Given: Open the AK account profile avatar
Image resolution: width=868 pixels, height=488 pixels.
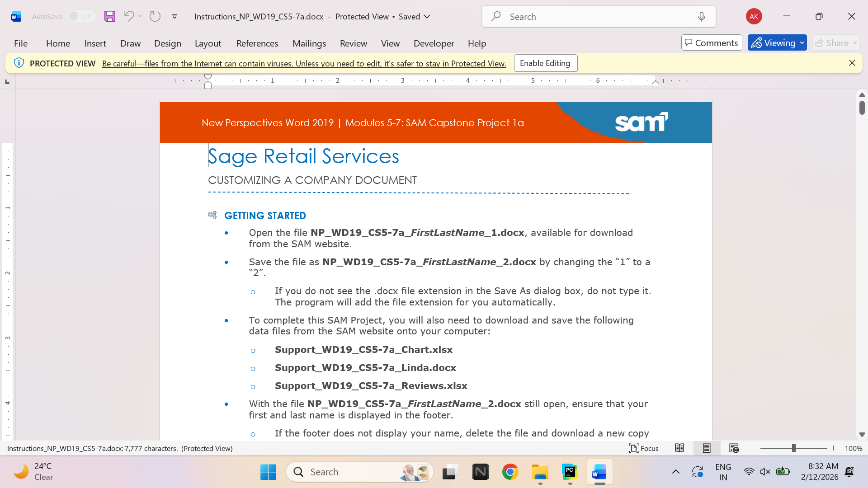Looking at the screenshot, I should pyautogui.click(x=754, y=16).
